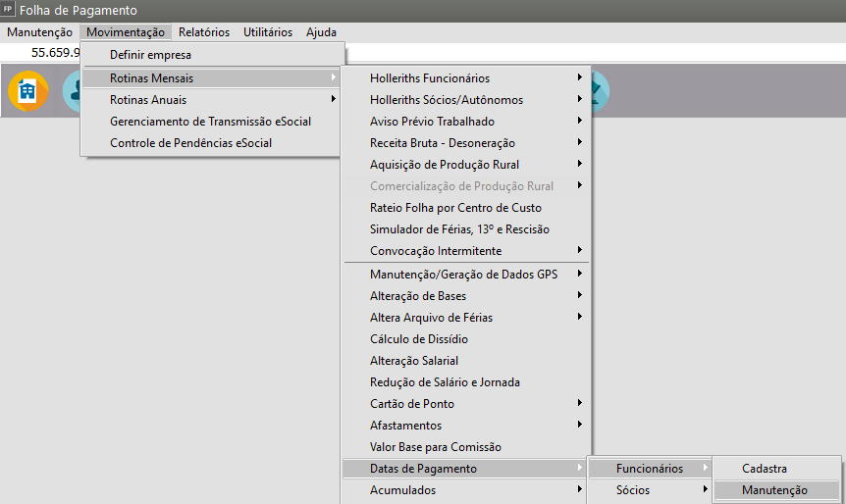Open the Relatórios menu
846x504 pixels.
tap(206, 32)
